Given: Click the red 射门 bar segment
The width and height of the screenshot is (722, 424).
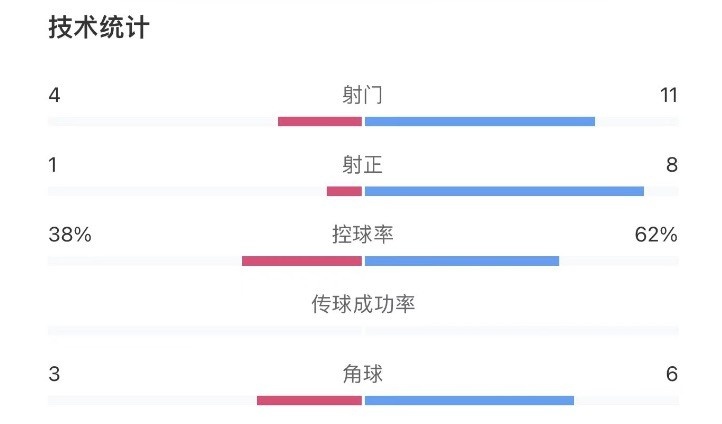Looking at the screenshot, I should point(320,122).
